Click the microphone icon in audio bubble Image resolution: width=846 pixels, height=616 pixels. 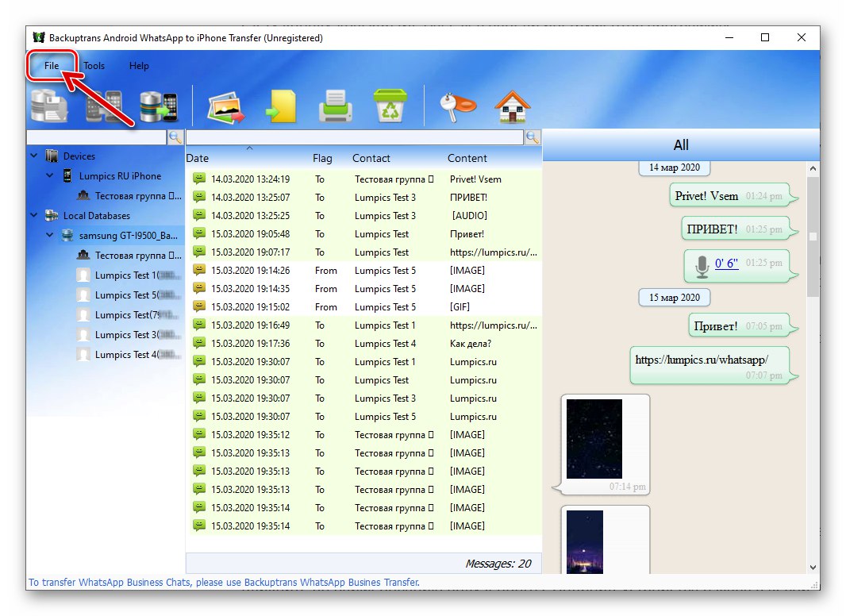coord(702,266)
